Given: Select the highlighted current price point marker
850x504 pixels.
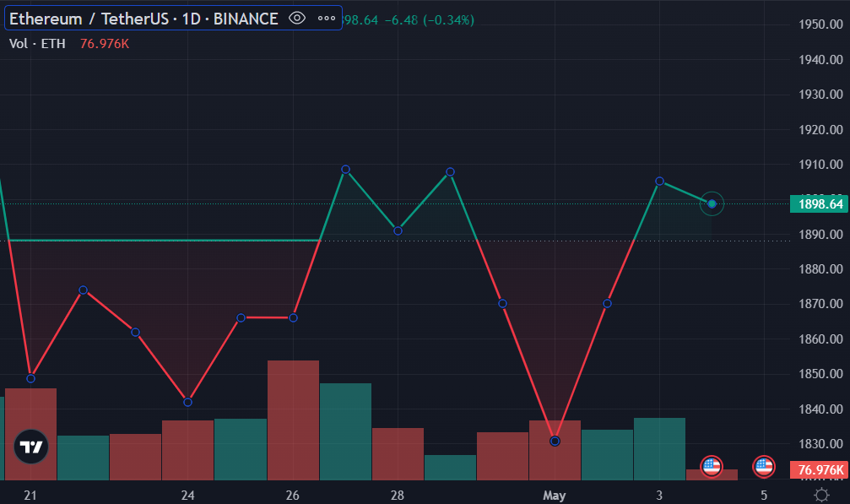Looking at the screenshot, I should coord(712,203).
